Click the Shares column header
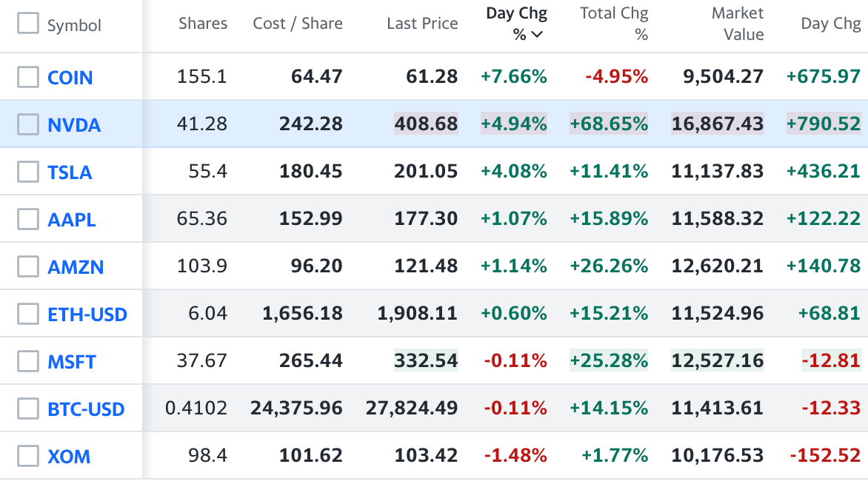The height and width of the screenshot is (484, 868). 202,24
